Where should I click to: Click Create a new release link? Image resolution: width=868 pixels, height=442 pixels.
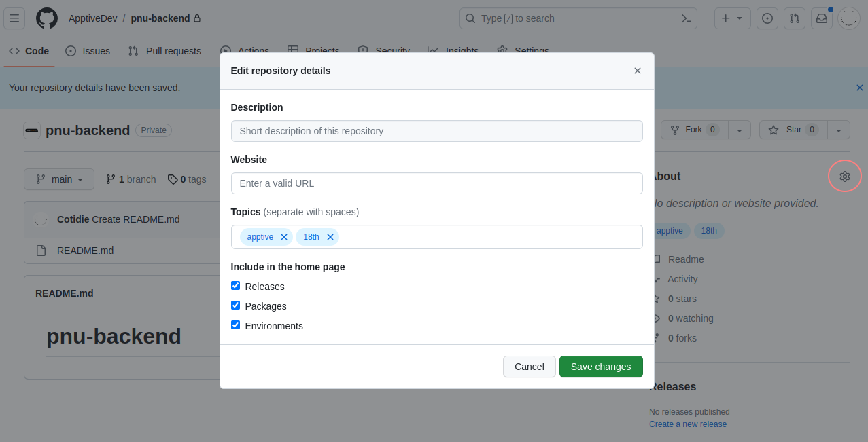click(x=688, y=424)
